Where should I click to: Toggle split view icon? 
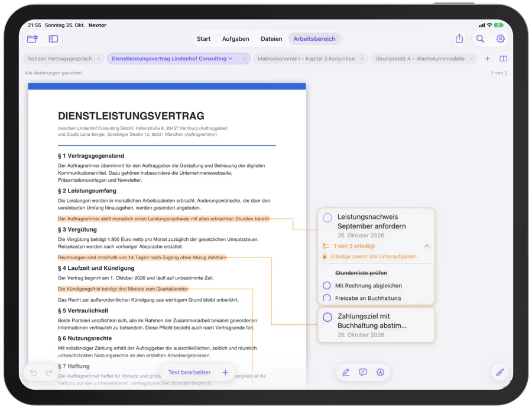coord(504,58)
